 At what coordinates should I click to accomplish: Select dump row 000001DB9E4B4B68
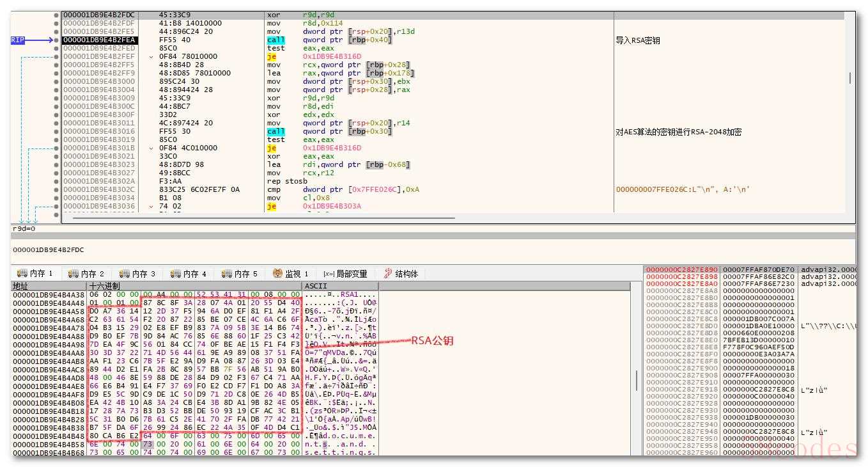(x=195, y=452)
